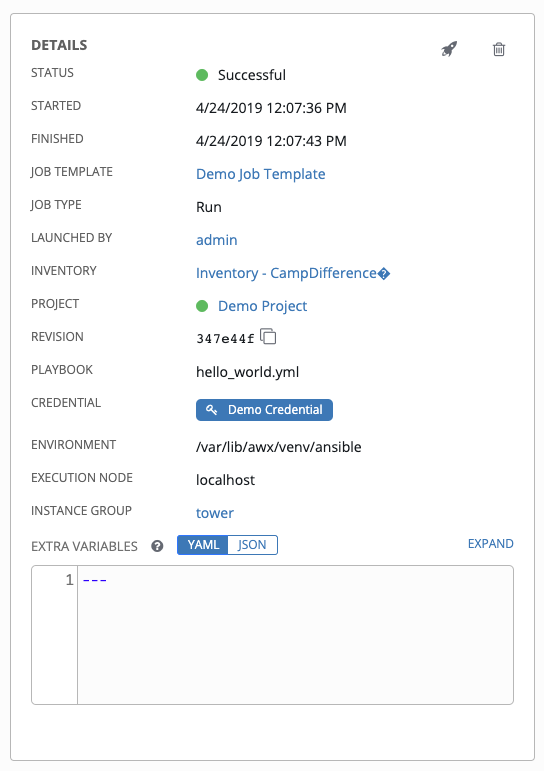The image size is (544, 771).
Task: Click the Demo Credential tag
Action: click(264, 410)
